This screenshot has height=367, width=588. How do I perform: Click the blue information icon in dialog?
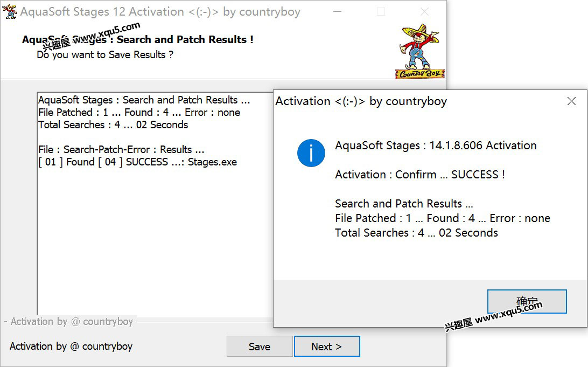pyautogui.click(x=311, y=153)
